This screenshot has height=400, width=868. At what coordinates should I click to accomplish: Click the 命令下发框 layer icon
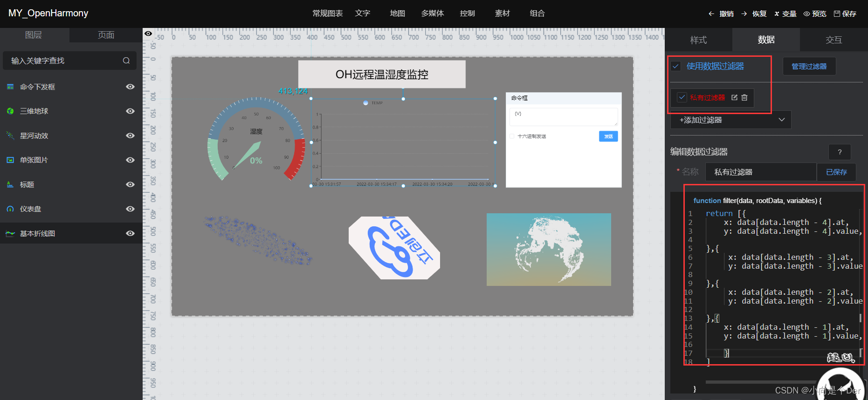10,87
